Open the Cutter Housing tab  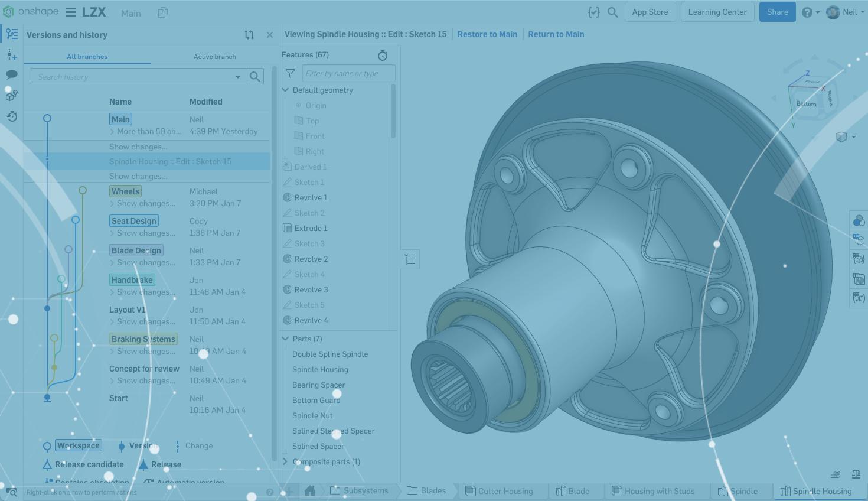tap(499, 491)
